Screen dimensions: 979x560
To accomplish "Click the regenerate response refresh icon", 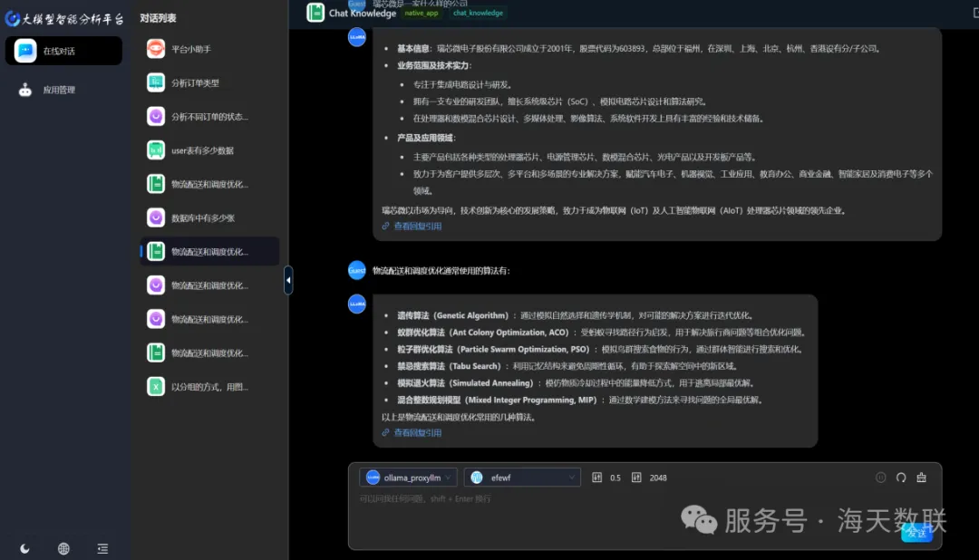I will pos(901,478).
